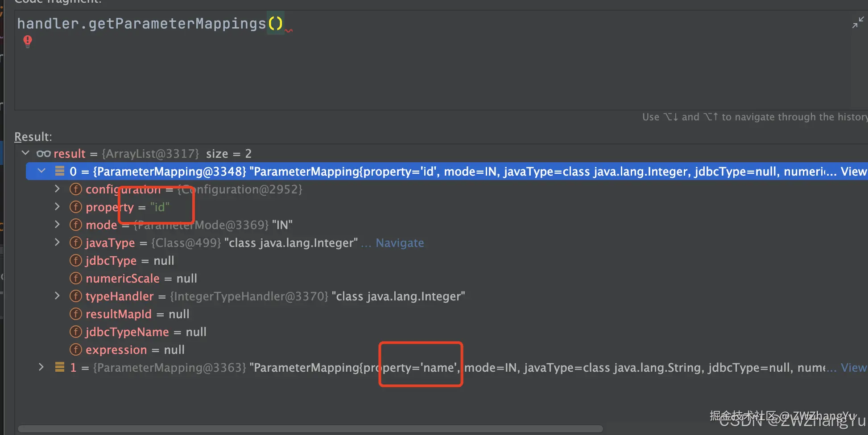Collapse element 0 ParameterMapping@3348
Image resolution: width=868 pixels, height=435 pixels.
tap(41, 171)
